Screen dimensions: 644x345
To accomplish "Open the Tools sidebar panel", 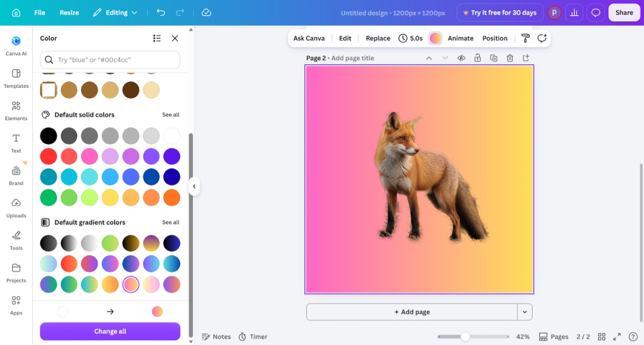I will tap(16, 240).
